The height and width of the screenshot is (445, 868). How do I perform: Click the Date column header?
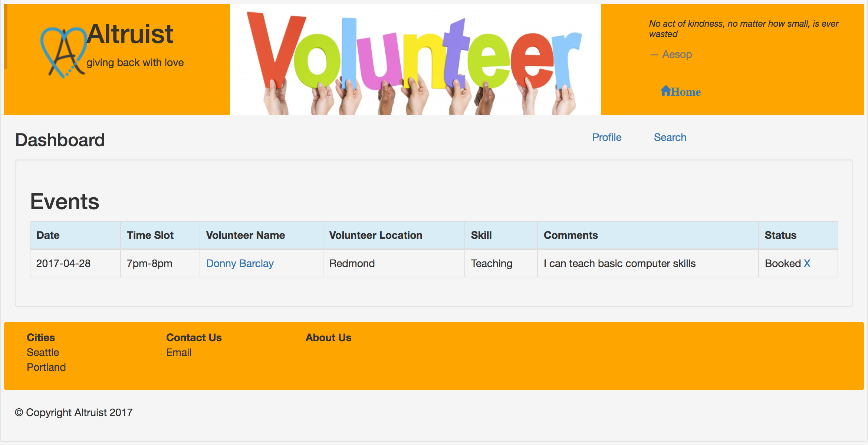click(48, 235)
